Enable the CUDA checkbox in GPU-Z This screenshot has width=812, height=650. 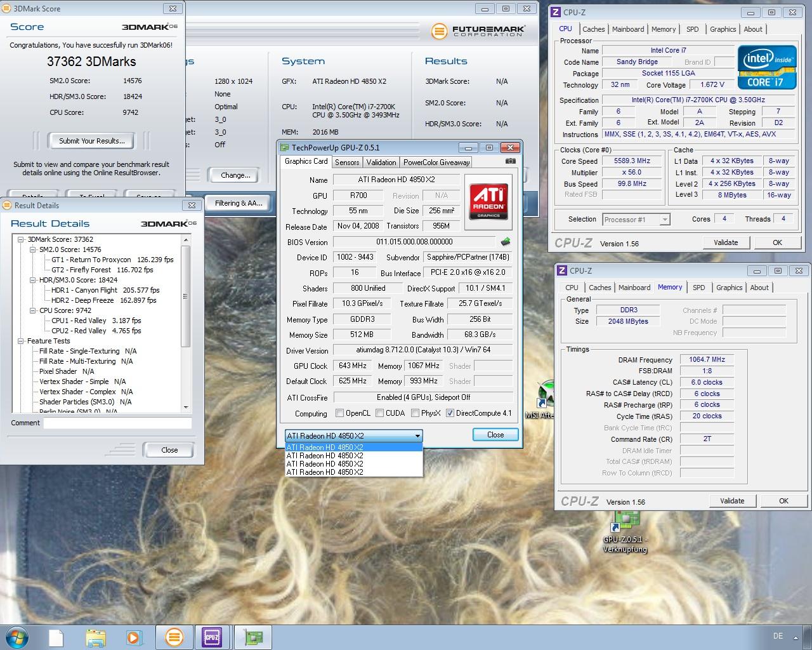coord(379,413)
